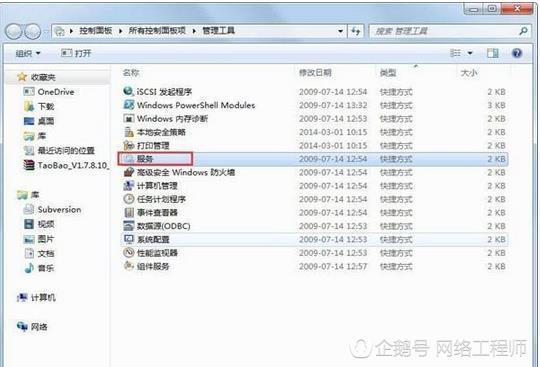Select 文档 in the navigation pane
540x367 pixels.
pos(46,253)
